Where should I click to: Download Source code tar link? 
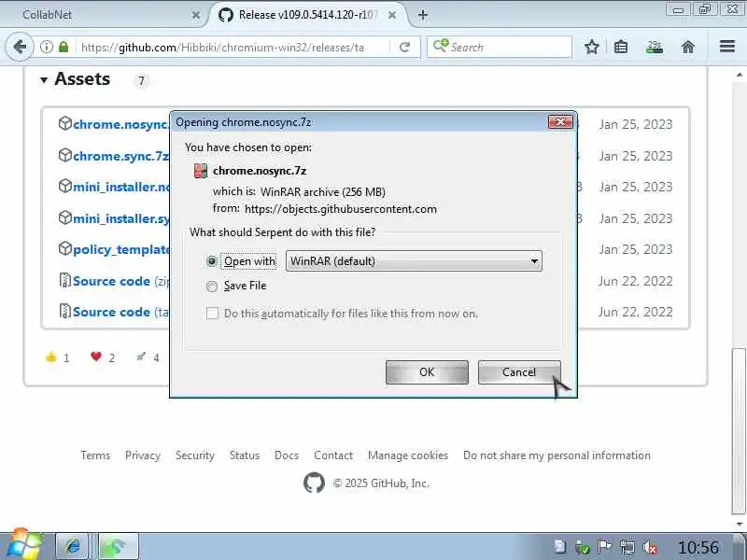(x=121, y=312)
